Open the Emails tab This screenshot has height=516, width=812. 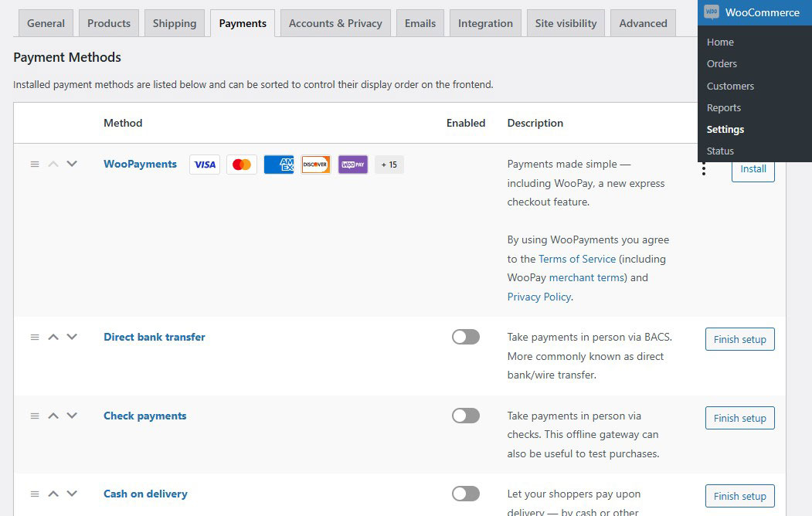(x=420, y=23)
